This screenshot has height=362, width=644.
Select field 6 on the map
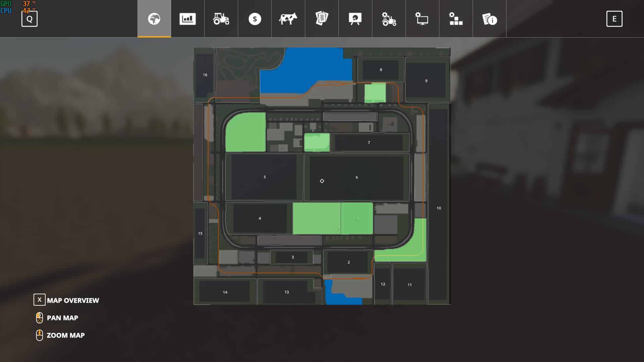(x=357, y=177)
